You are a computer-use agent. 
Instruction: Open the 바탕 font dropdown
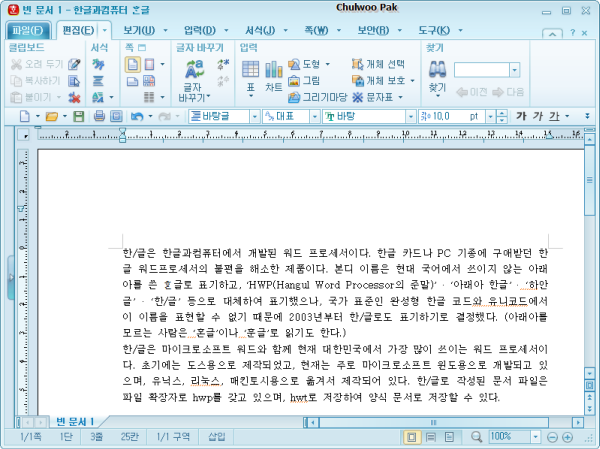(411, 116)
